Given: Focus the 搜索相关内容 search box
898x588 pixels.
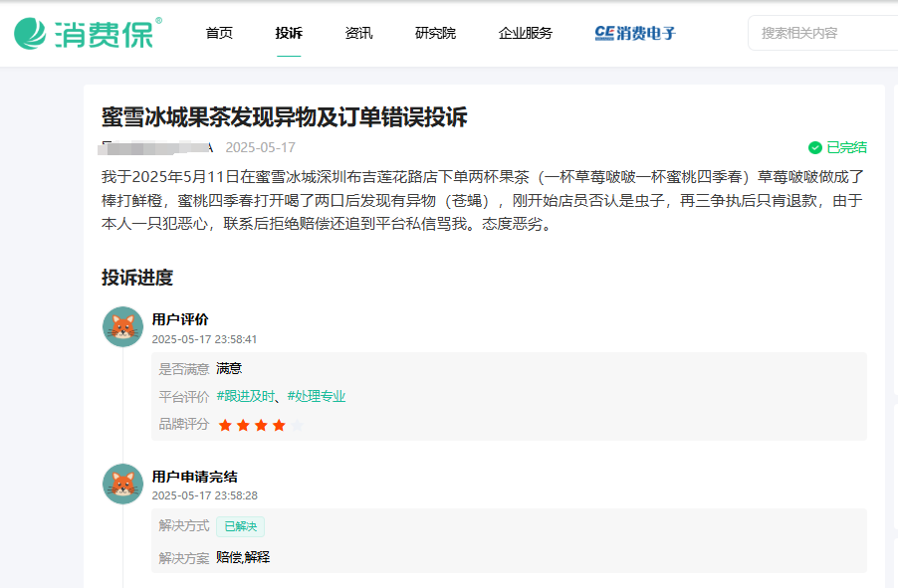Looking at the screenshot, I should point(823,33).
